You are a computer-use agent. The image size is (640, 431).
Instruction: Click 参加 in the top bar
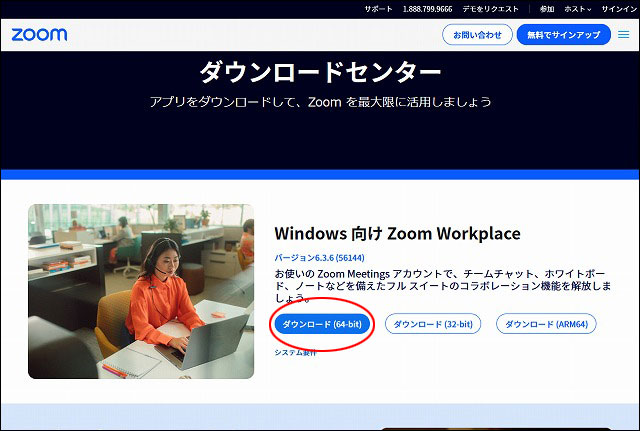point(547,9)
